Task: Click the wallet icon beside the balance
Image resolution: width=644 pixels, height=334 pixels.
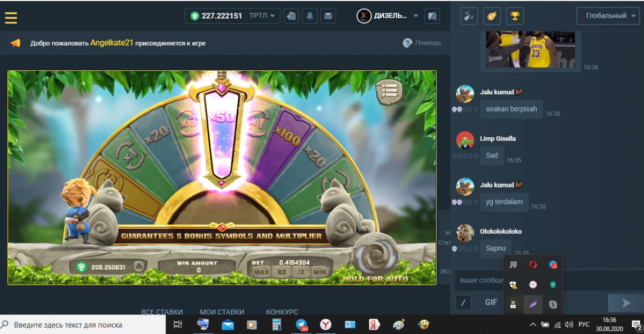Action: pos(291,16)
